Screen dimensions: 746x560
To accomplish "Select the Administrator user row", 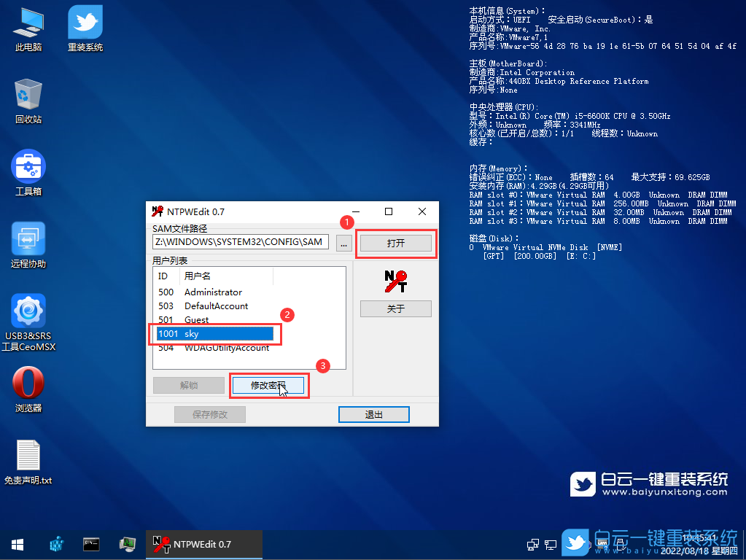I will pyautogui.click(x=213, y=292).
